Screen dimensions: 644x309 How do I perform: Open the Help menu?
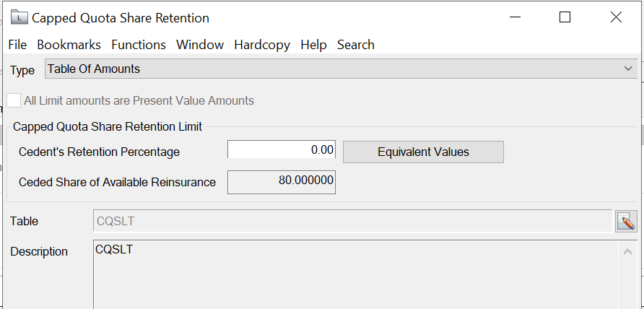313,45
